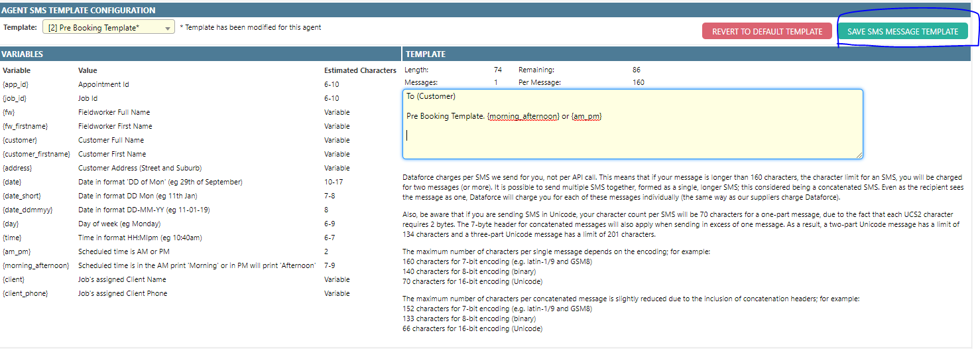Select the {client_phone} variable entry
980x349 pixels.
27,293
